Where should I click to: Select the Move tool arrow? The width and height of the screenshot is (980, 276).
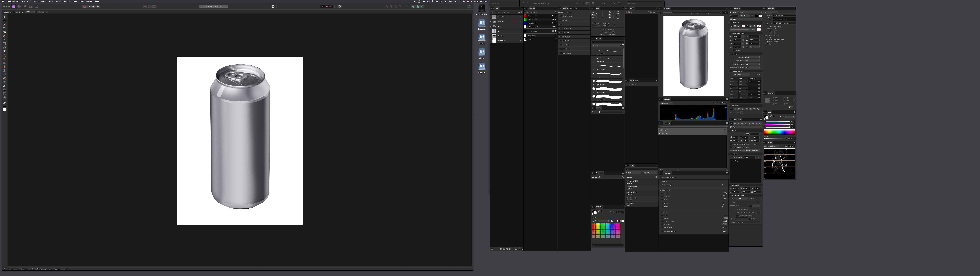(5, 21)
